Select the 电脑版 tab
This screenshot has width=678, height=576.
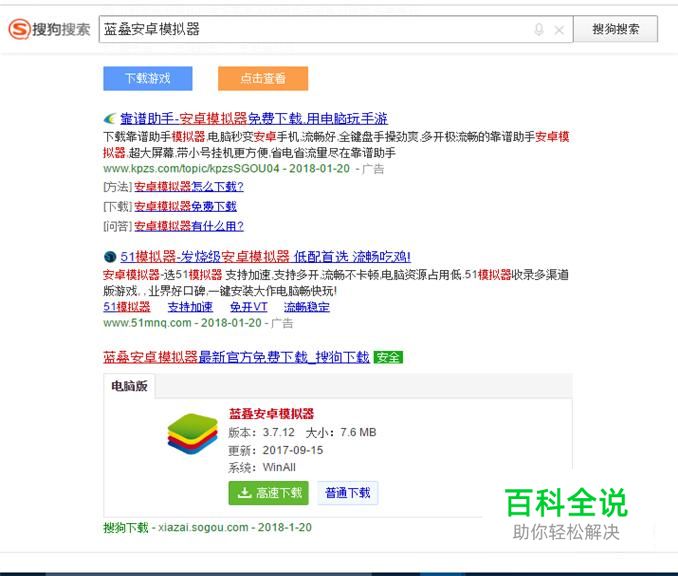pos(129,386)
